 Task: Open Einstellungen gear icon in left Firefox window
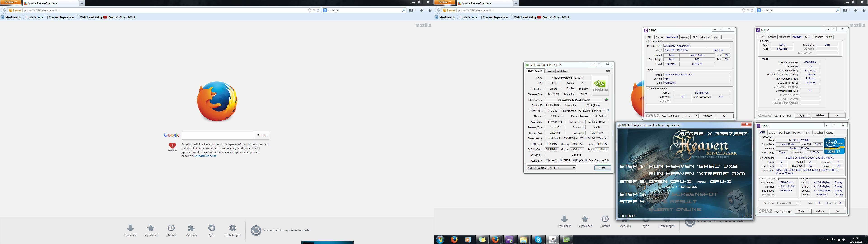coord(233,228)
